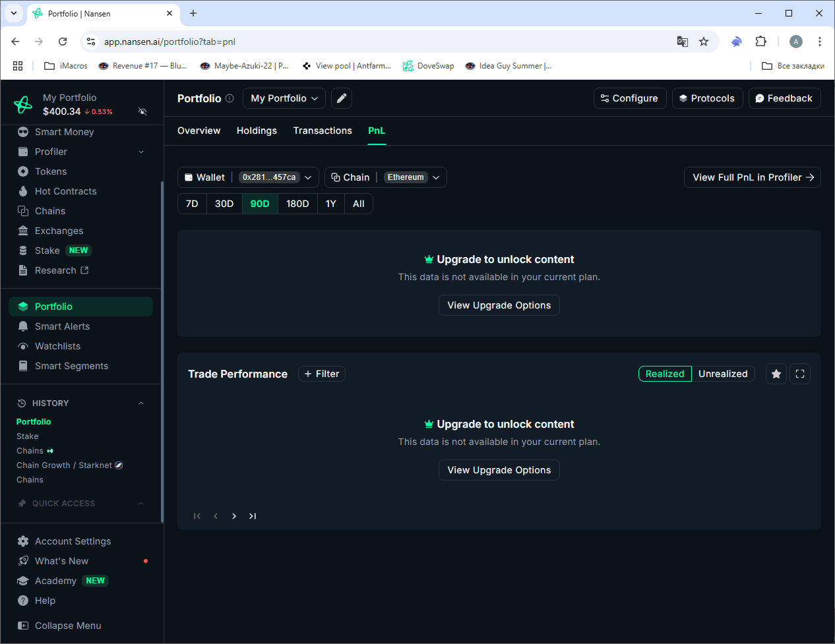Collapse the HISTORY section
This screenshot has height=644, width=835.
point(141,403)
